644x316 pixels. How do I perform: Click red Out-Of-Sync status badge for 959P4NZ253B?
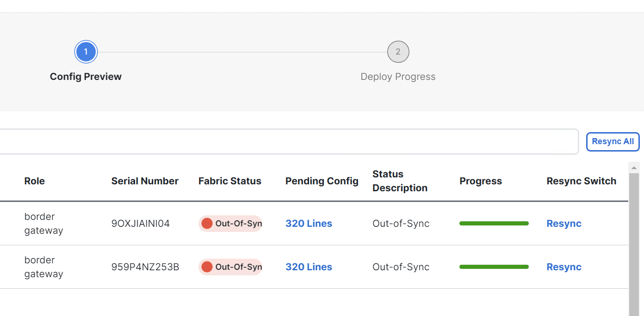click(230, 267)
